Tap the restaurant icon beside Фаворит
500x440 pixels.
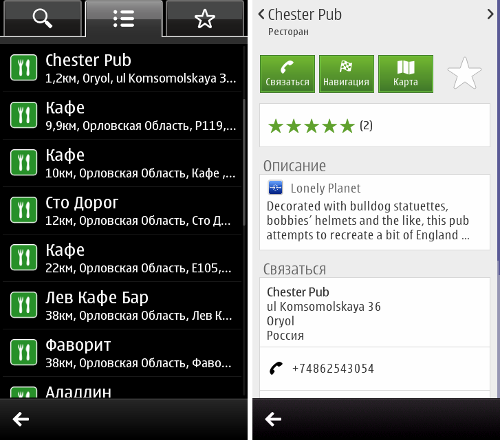(x=23, y=352)
